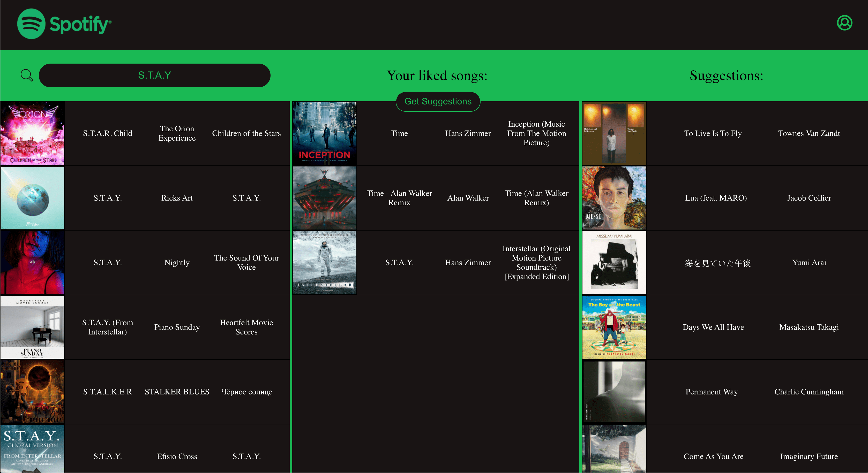Screen dimensions: 868x473
Task: Click the Djesse album cover
Action: coord(614,198)
